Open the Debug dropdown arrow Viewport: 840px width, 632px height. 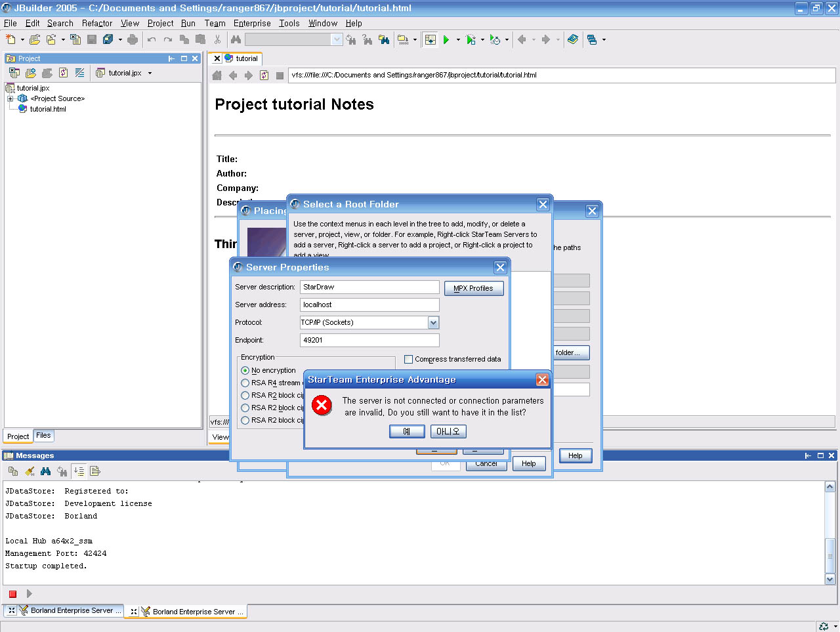pyautogui.click(x=482, y=39)
